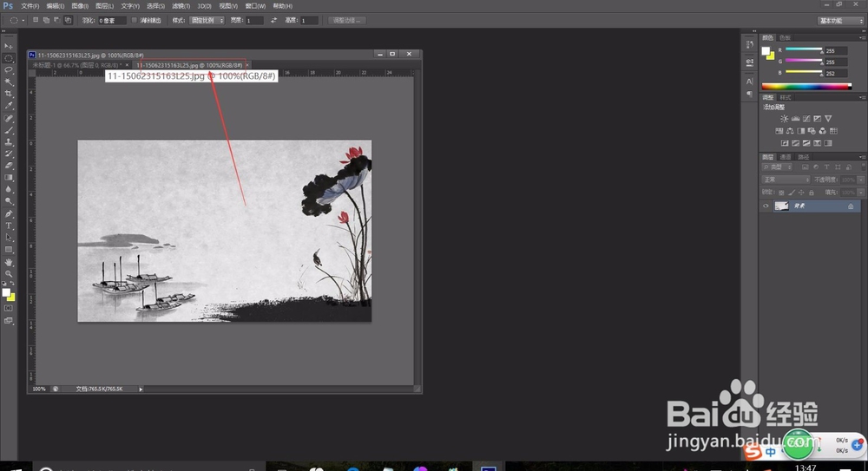
Task: Open the 基本功能 workspace dropdown
Action: tap(841, 21)
